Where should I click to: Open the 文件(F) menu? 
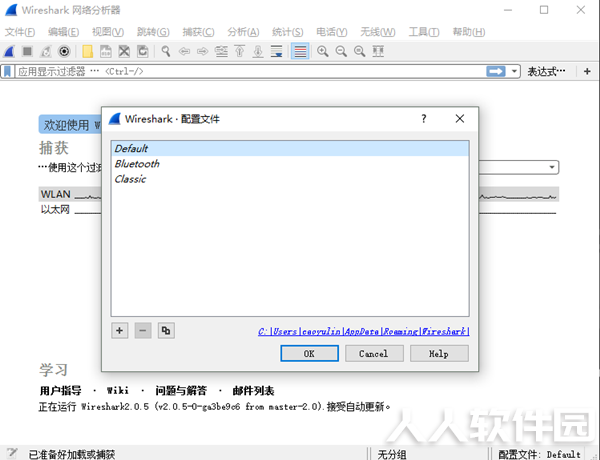click(x=20, y=32)
